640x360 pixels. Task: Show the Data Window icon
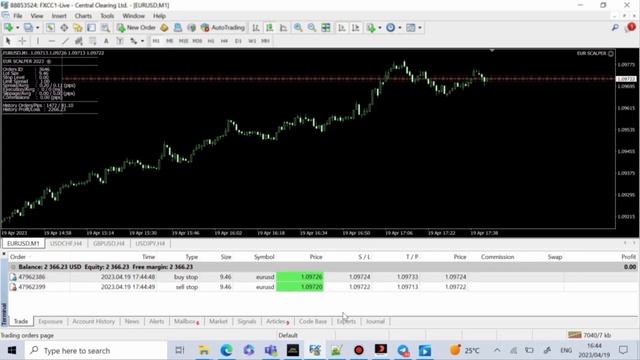(64, 28)
